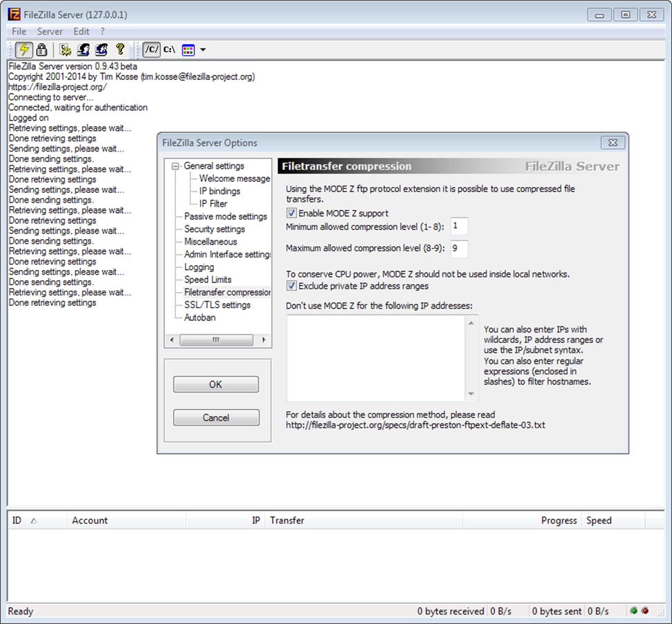The height and width of the screenshot is (624, 672).
Task: Toggle the lightning bolt server active icon
Action: 24,50
